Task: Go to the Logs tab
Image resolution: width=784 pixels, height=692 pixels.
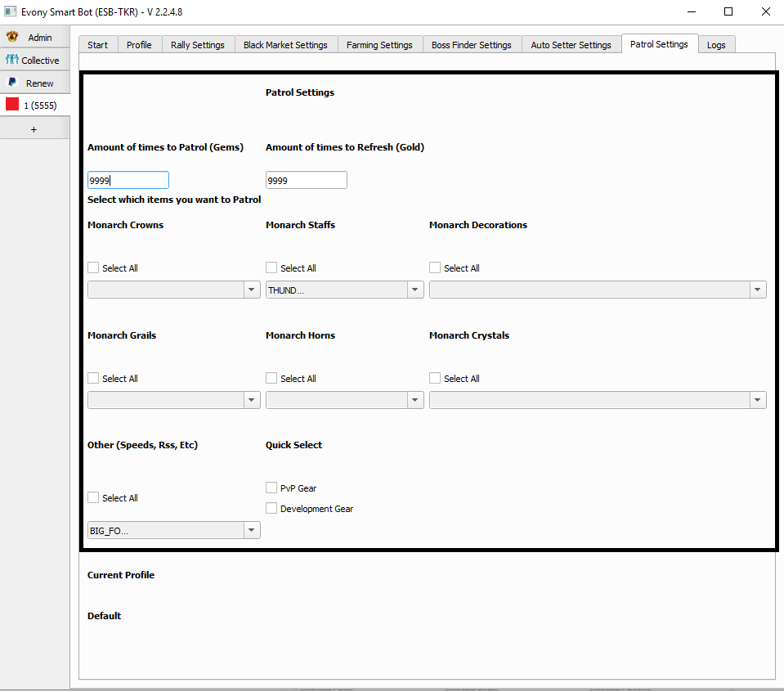Action: click(x=716, y=45)
